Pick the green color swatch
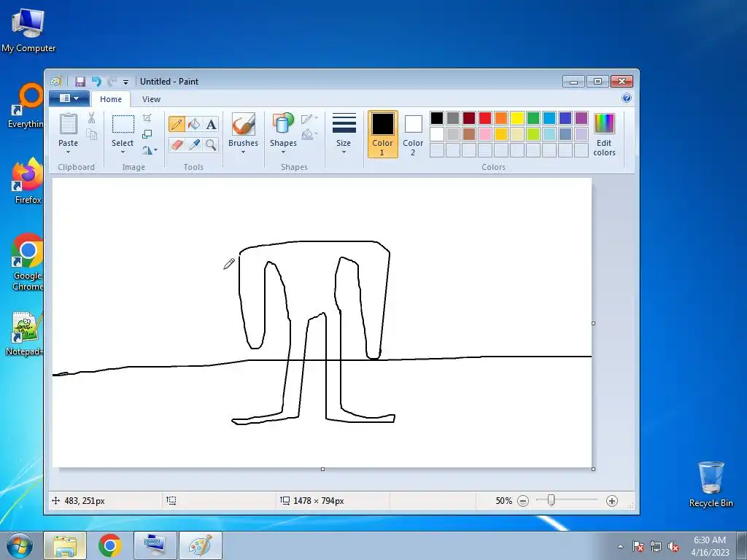 pos(533,117)
